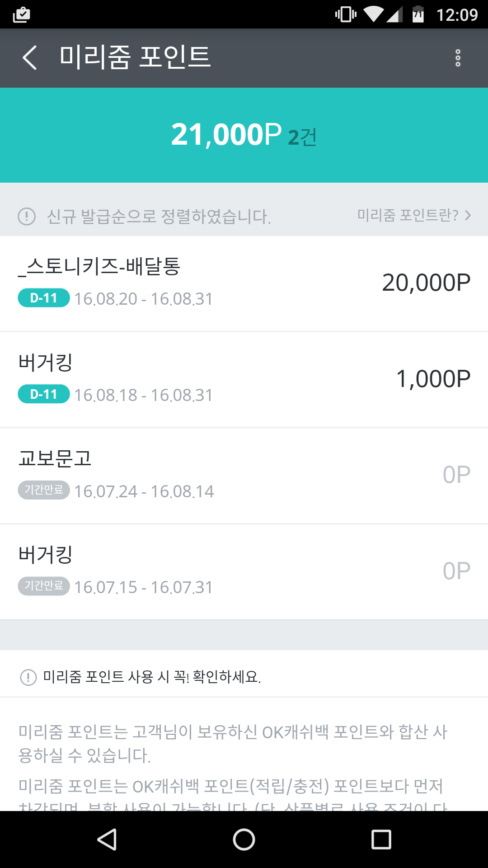Open the 미리줌 포인트란? help link
Screen dimensions: 488x868
coord(408,215)
